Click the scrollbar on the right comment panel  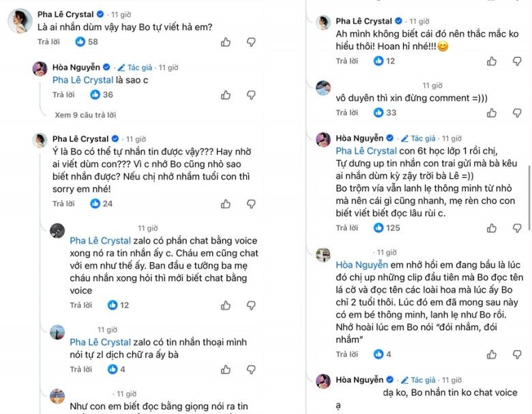[x=529, y=198]
